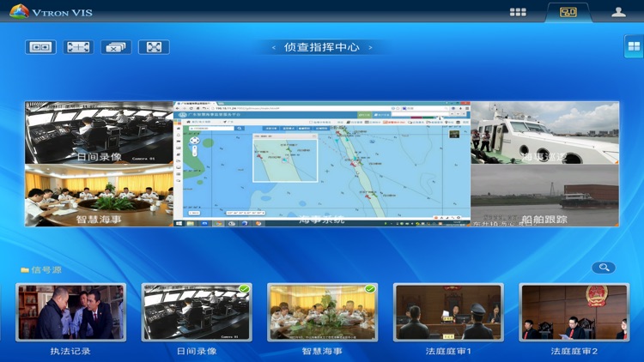Select the 智慧海事 source thumbnail
This screenshot has width=644, height=362.
tap(322, 312)
